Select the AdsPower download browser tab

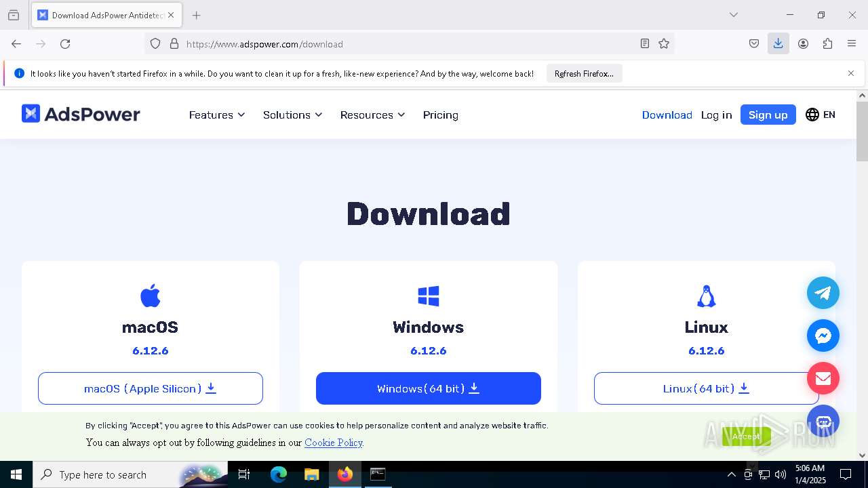click(x=106, y=15)
